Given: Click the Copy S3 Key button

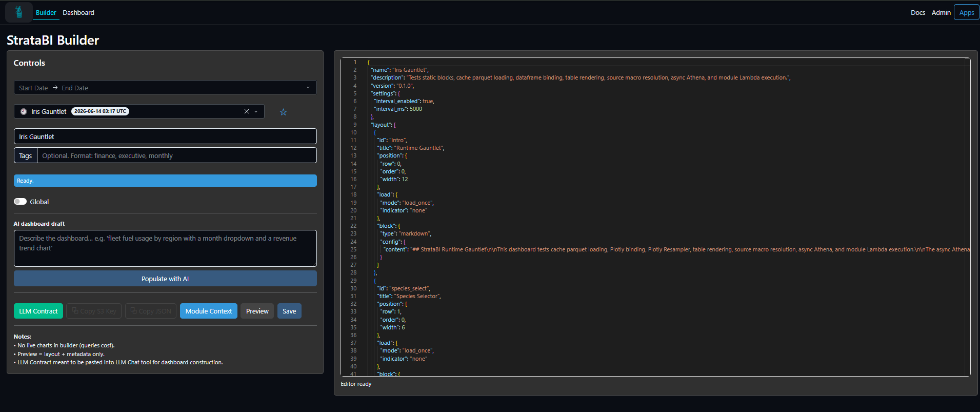Looking at the screenshot, I should 94,311.
